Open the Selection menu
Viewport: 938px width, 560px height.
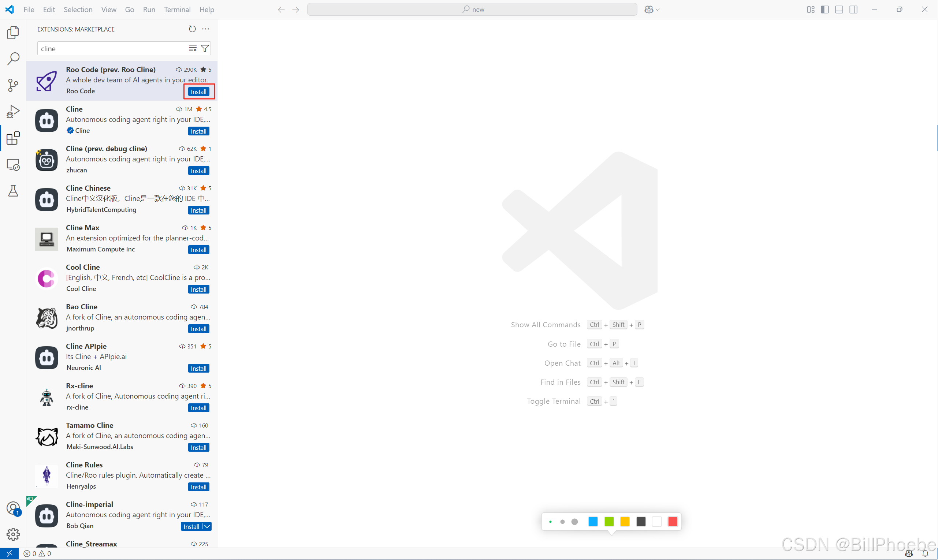pos(78,10)
